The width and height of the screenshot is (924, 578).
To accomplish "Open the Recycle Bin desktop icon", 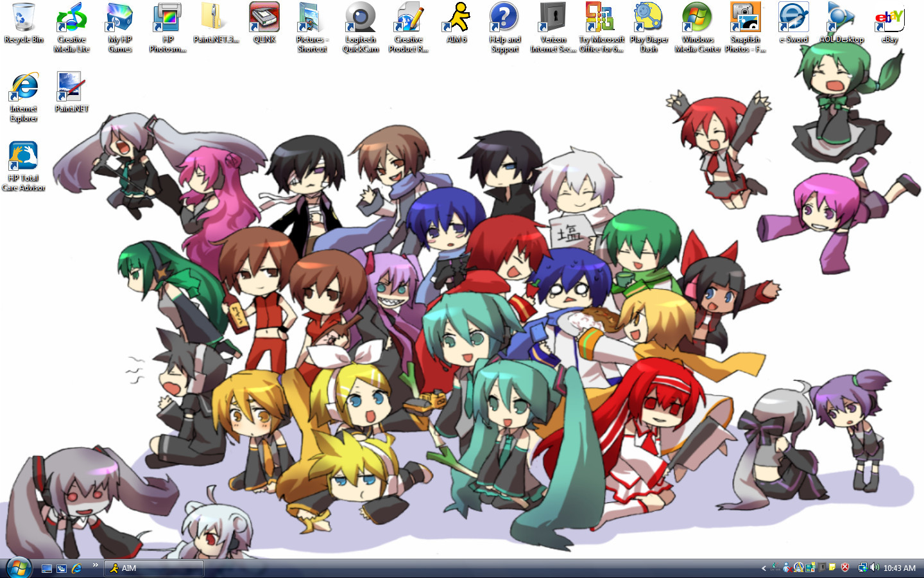I will (24, 23).
